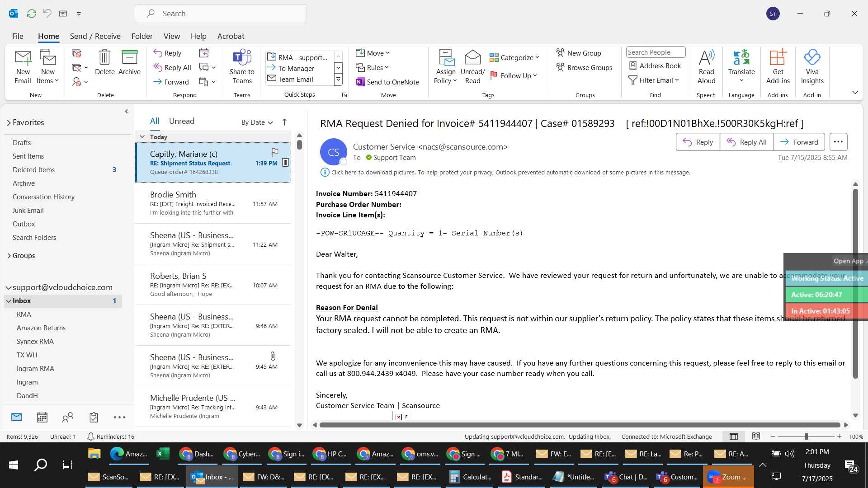This screenshot has height=488, width=868.
Task: Open the View tab
Action: (x=171, y=36)
